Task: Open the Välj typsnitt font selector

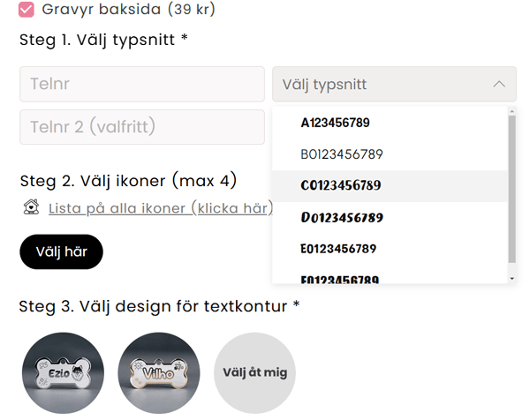Action: 393,85
